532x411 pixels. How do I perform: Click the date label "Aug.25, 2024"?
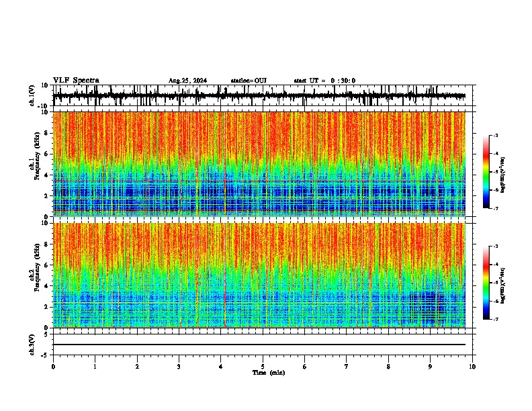coord(187,81)
